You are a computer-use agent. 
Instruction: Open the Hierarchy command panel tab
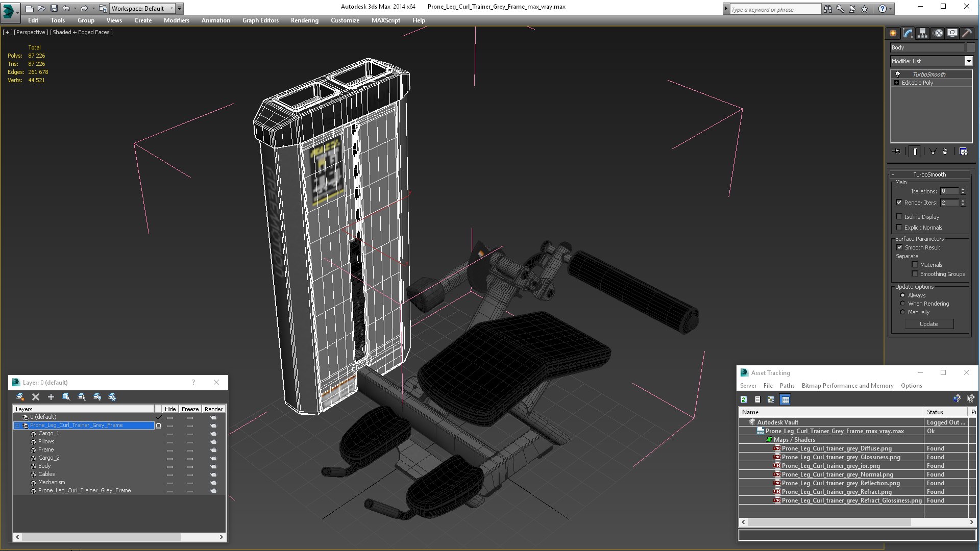(922, 33)
